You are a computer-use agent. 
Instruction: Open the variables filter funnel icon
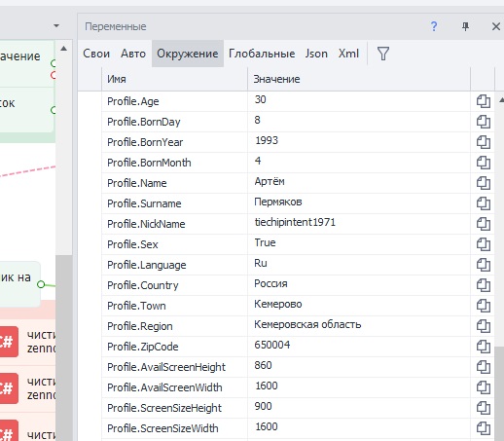pyautogui.click(x=383, y=54)
